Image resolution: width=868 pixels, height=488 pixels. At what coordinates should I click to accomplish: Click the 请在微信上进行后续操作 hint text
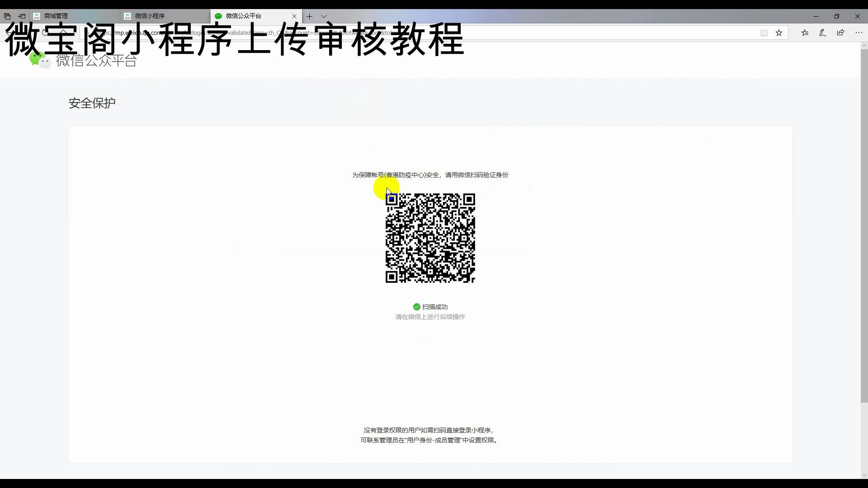[x=430, y=317]
